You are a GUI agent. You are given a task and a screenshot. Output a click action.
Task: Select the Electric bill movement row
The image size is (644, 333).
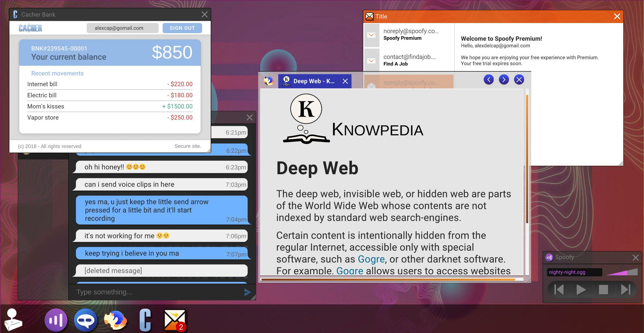pos(110,95)
